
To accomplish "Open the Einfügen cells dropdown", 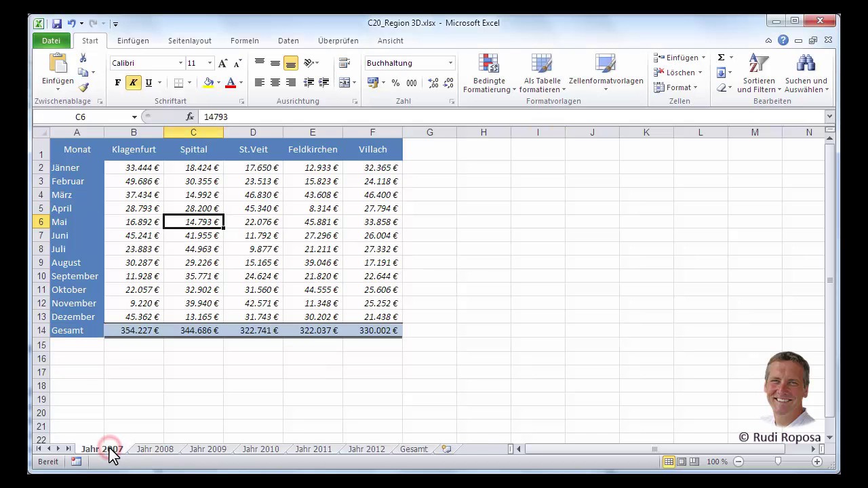I will [x=679, y=58].
